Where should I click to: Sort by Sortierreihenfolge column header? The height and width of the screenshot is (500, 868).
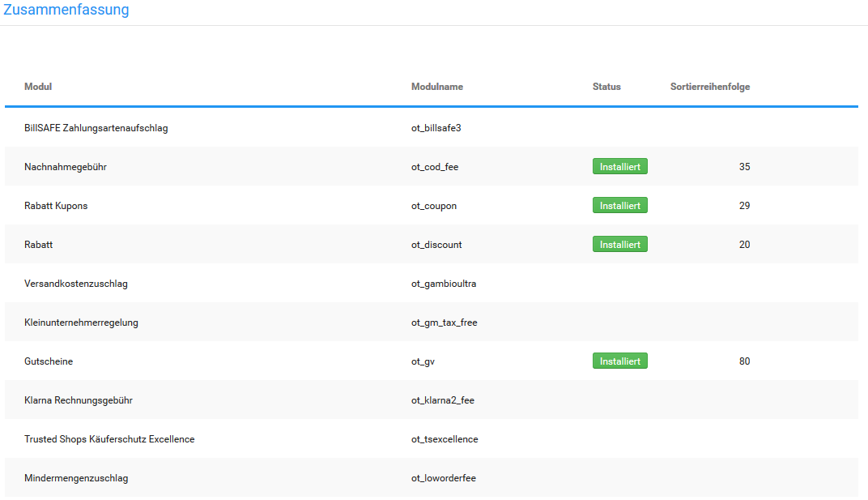click(x=709, y=87)
